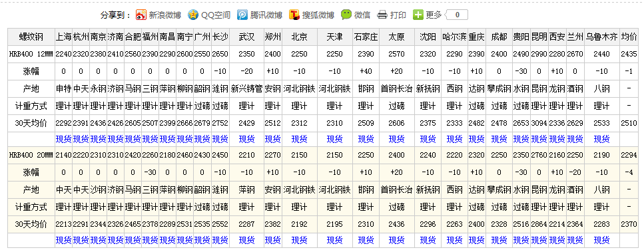Screen dimensions: 644x250
Task: Click the 更多 share text
Action: tap(434, 15)
